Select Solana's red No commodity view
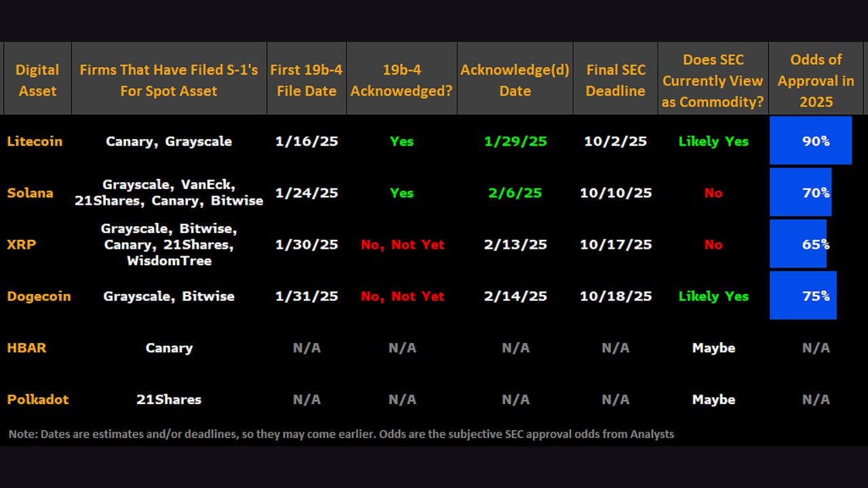Image resolution: width=868 pixels, height=488 pixels. 713,192
